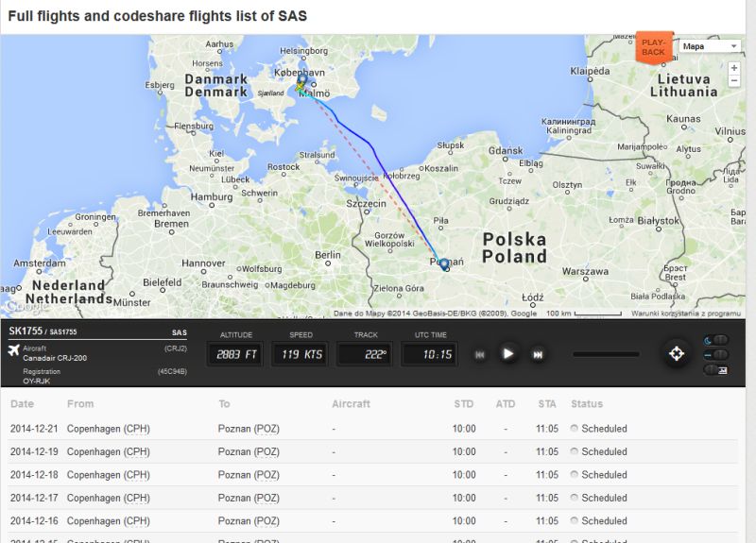Select the 2014-12-19 Copenhagen flight row

283,451
